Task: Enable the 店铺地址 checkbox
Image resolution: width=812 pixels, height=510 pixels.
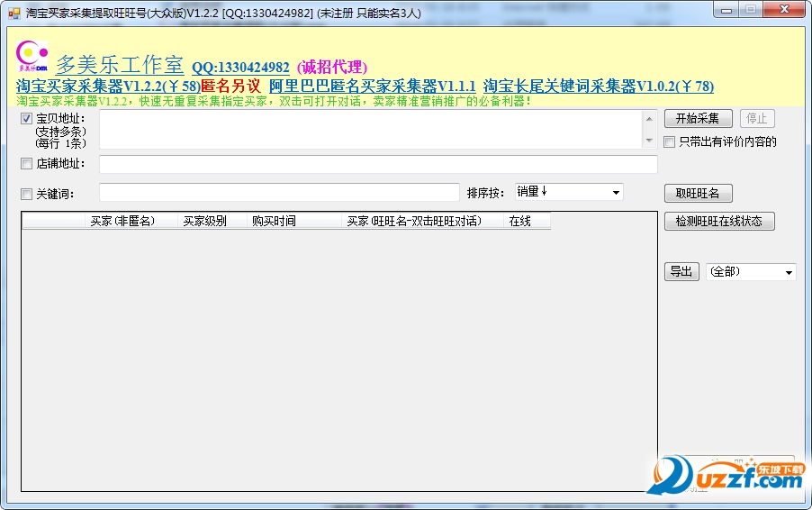Action: (x=26, y=164)
